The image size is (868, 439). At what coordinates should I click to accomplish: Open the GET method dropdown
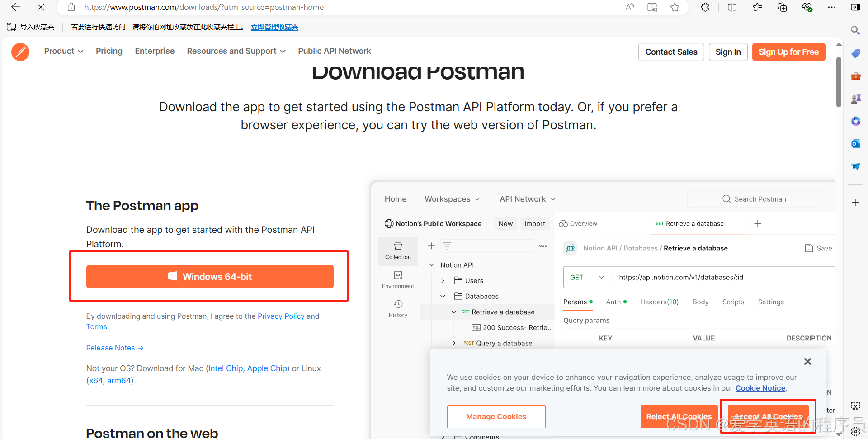coord(587,277)
